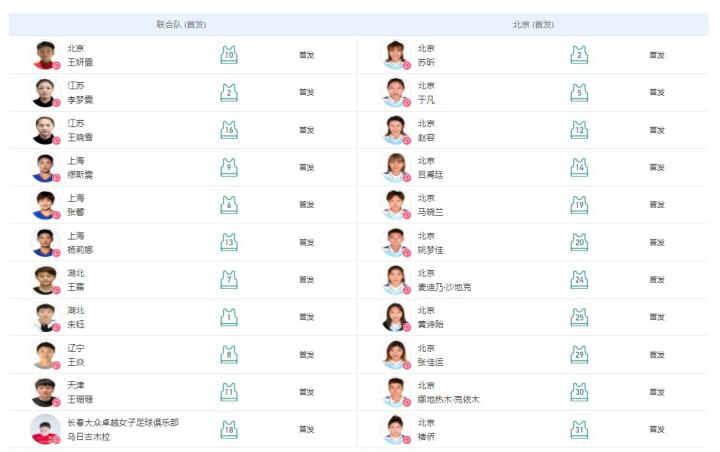Image resolution: width=720 pixels, height=452 pixels.
Task: Click the number 10 jersey icon
Action: [229, 55]
